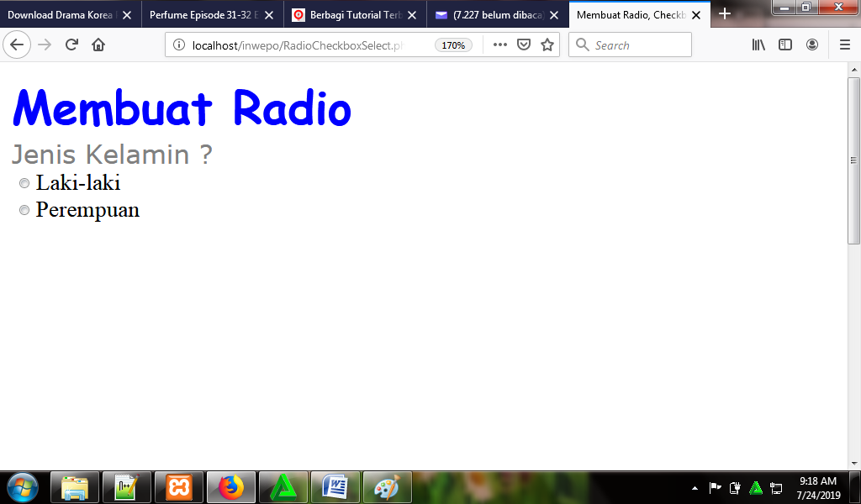The width and height of the screenshot is (861, 504).
Task: Open the Firefox Account profile icon
Action: pyautogui.click(x=812, y=45)
